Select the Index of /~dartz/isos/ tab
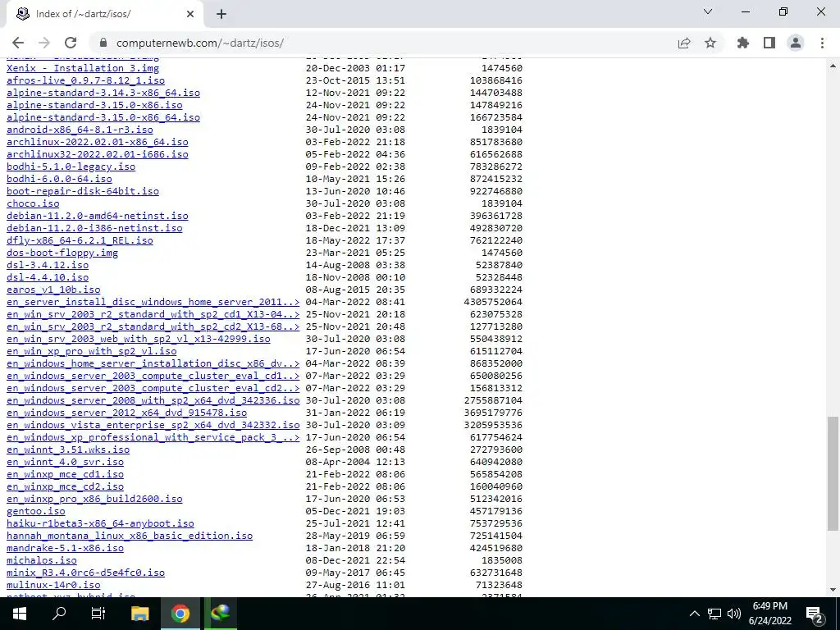The image size is (840, 630). tap(104, 15)
